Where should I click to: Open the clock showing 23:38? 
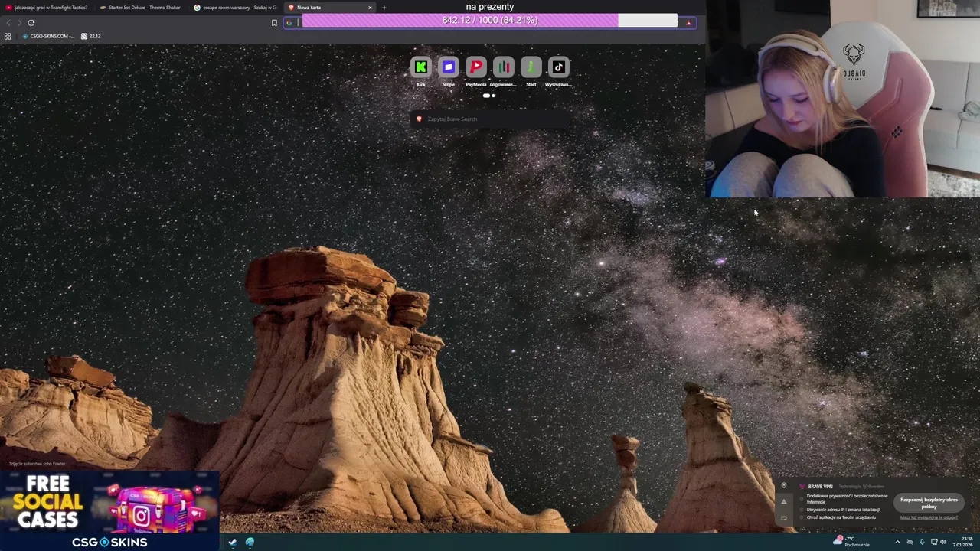964,542
